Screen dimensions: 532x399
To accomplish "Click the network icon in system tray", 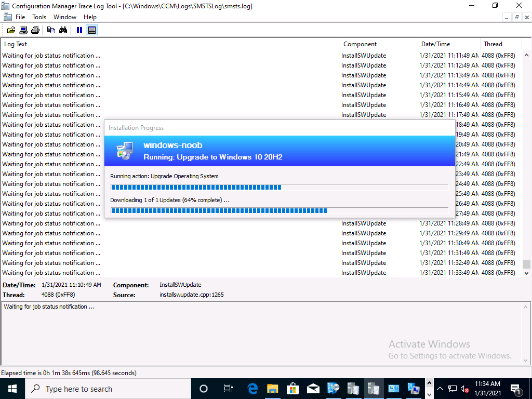I will point(453,389).
